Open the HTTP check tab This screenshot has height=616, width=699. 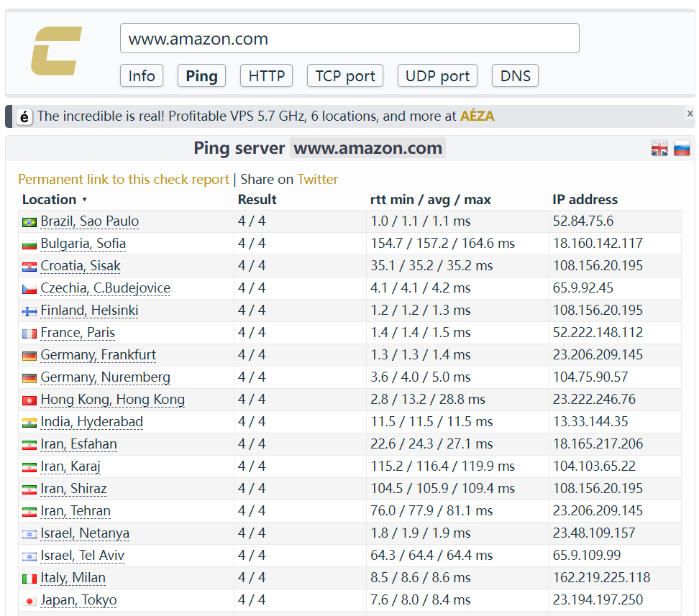[x=266, y=75]
